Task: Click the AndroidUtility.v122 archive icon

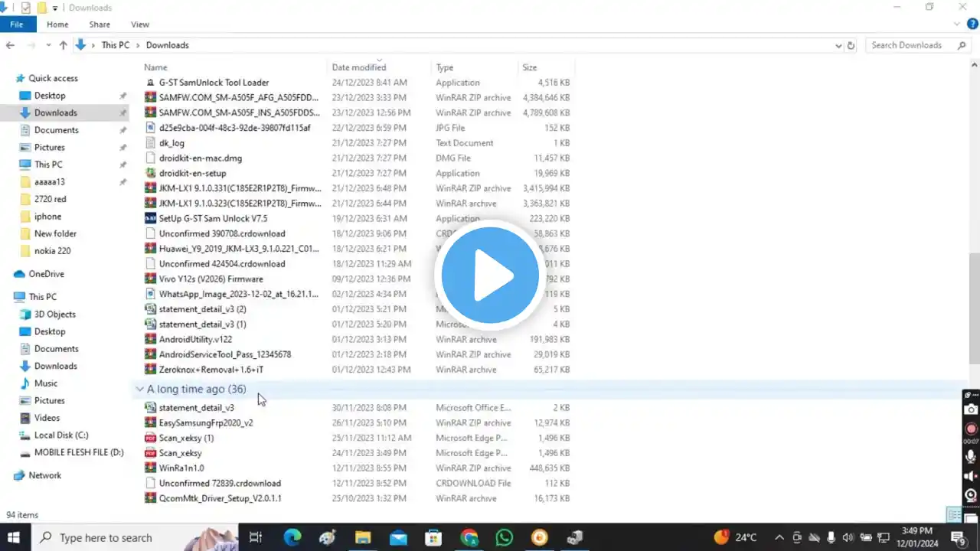Action: pos(151,340)
